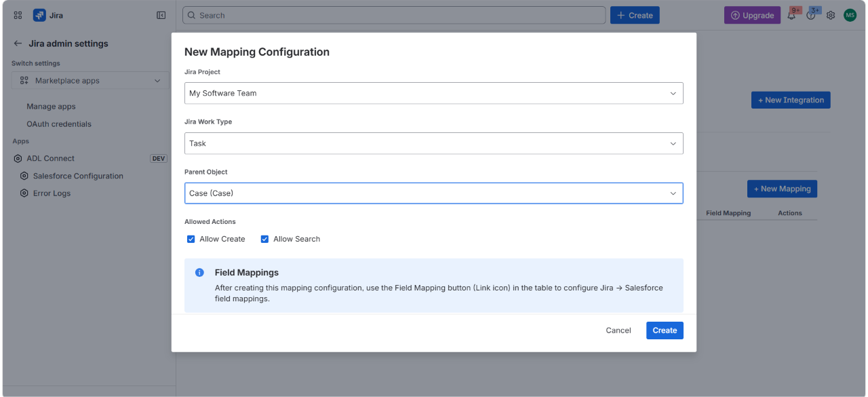Open the app switcher grid icon

tap(18, 15)
